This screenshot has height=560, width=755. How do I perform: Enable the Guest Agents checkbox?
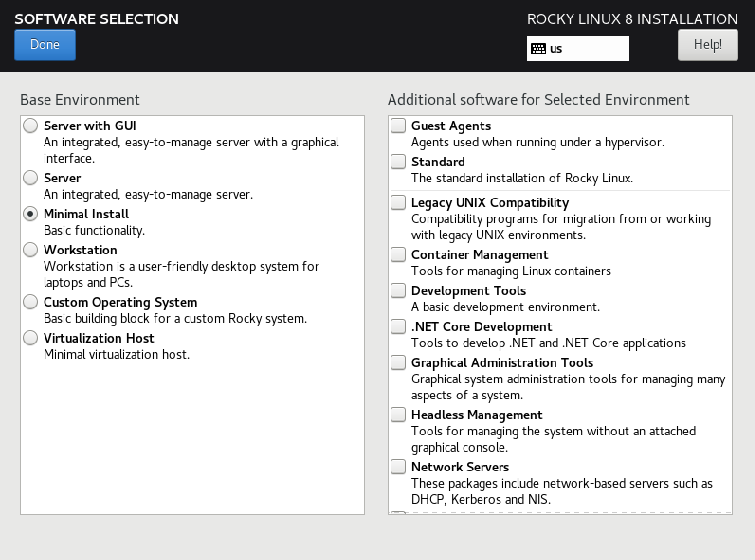tap(398, 126)
